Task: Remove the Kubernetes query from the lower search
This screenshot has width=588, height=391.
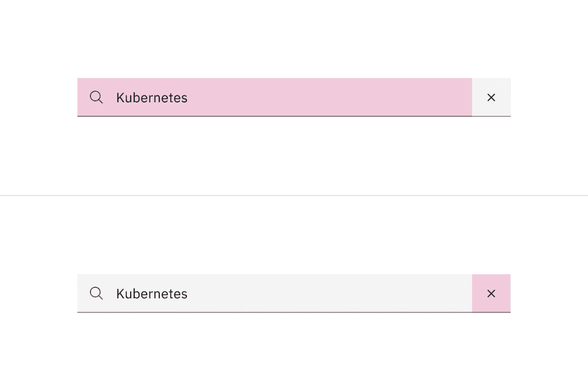Action: (x=491, y=294)
